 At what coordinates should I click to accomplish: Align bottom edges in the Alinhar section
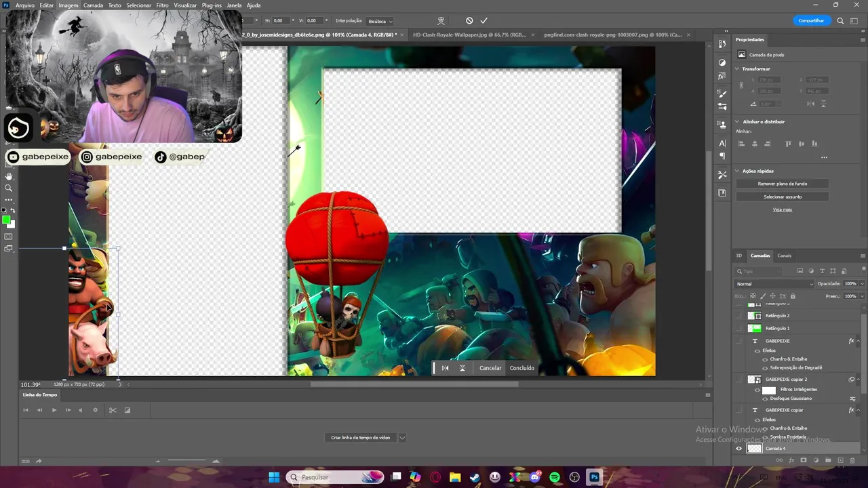814,144
